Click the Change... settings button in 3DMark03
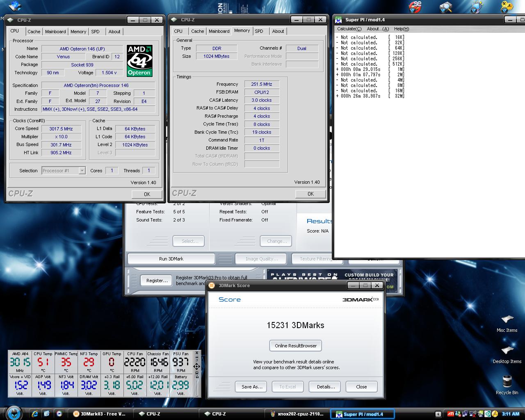525x420 pixels. pos(277,241)
